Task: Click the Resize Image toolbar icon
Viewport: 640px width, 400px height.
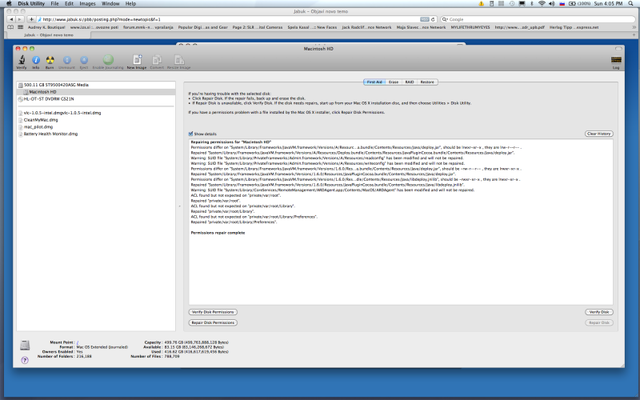Action: (x=179, y=60)
